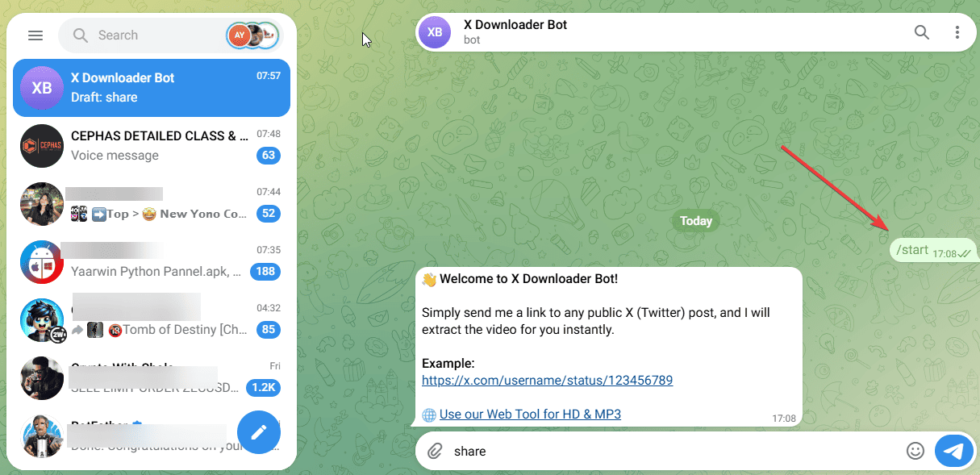This screenshot has height=475, width=980.
Task: Click the Today date badge
Action: click(x=696, y=221)
